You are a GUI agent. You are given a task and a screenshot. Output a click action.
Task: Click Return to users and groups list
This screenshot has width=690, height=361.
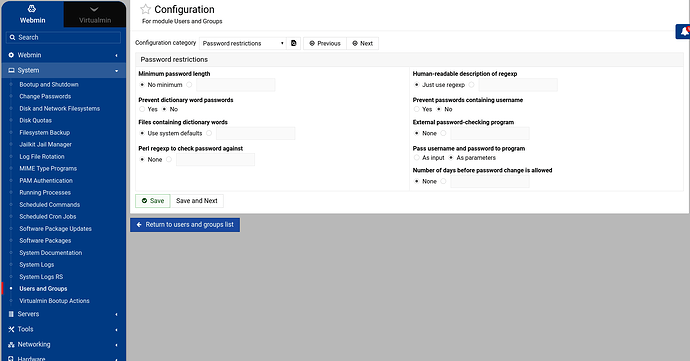(185, 225)
